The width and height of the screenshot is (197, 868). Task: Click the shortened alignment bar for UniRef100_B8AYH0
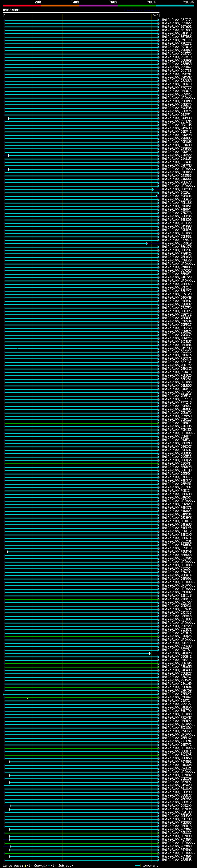point(79,189)
